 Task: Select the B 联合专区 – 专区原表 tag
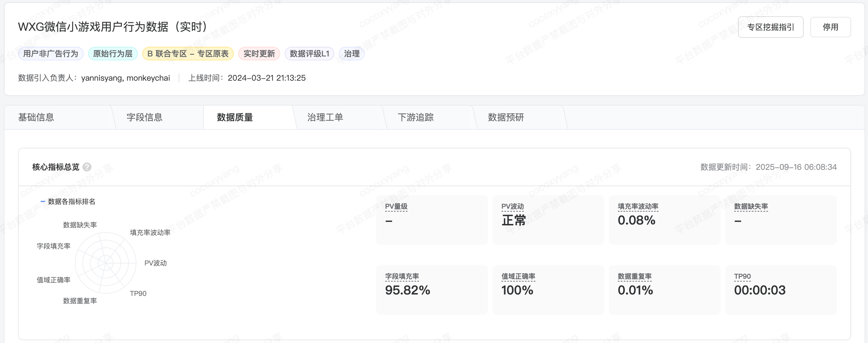click(x=188, y=54)
